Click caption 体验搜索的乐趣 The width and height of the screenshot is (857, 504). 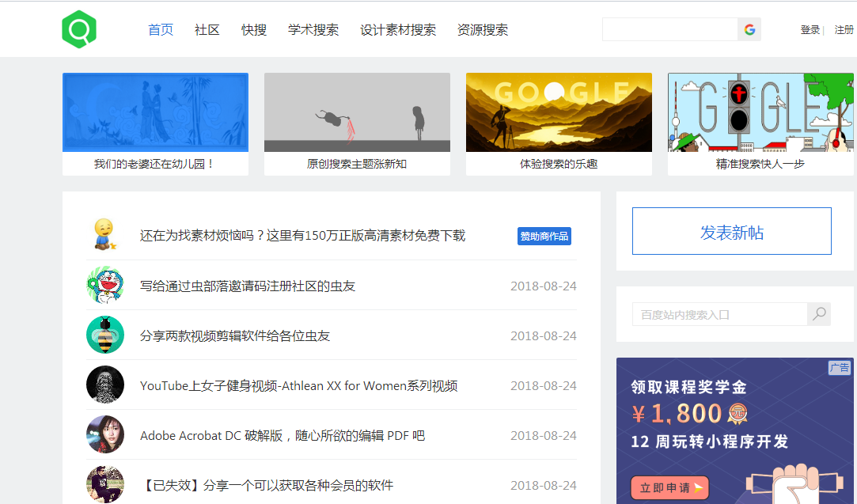click(x=559, y=164)
